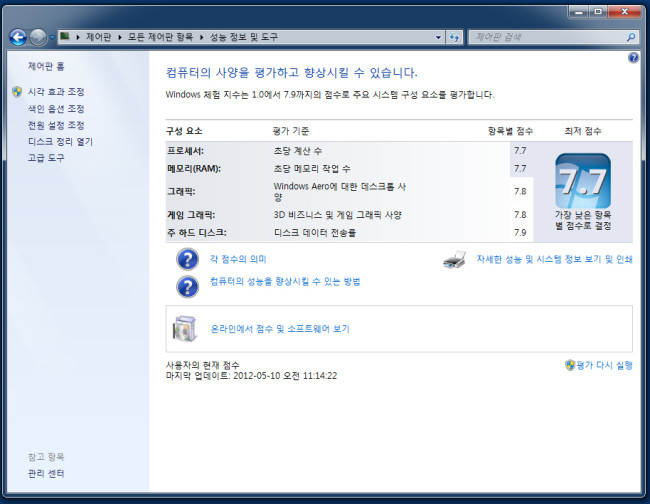Click the Back navigation arrow button
This screenshot has height=504, width=650.
tap(18, 37)
